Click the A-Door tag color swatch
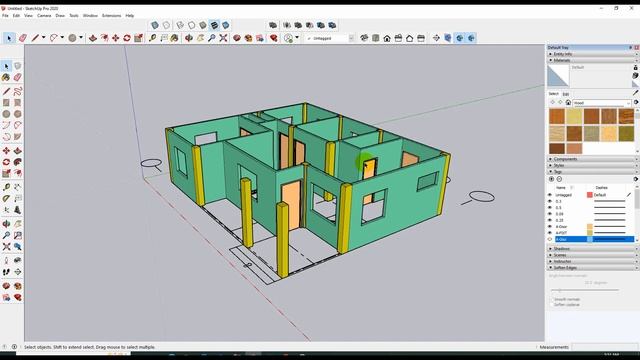 [589, 227]
